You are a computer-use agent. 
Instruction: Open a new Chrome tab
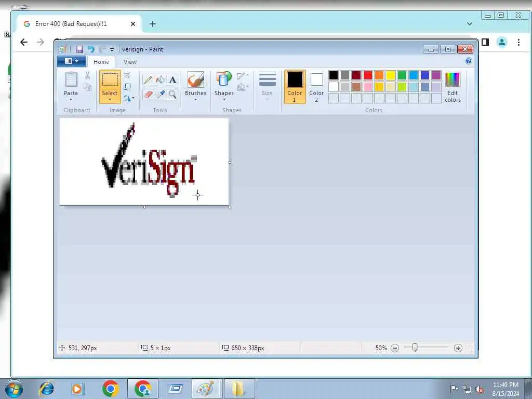(x=153, y=24)
